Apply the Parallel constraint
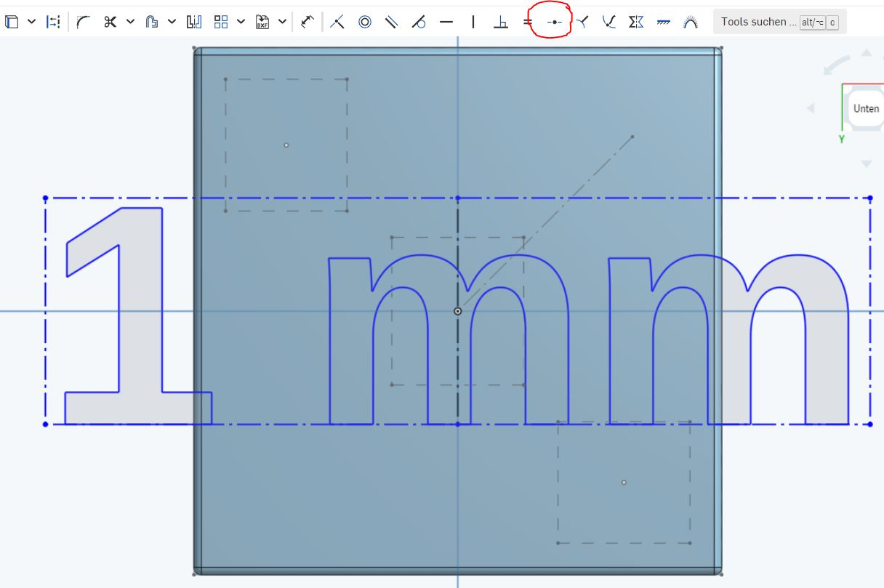Image resolution: width=884 pixels, height=588 pixels. click(x=392, y=22)
